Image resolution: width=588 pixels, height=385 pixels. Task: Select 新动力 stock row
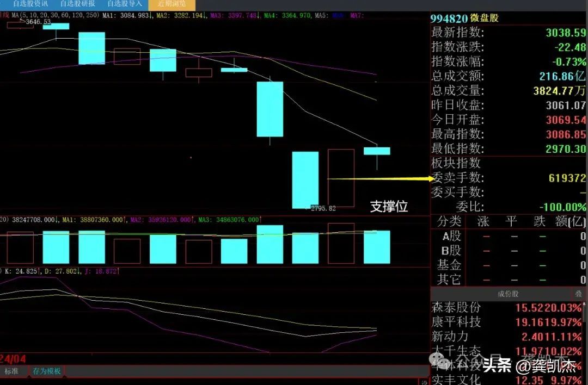pyautogui.click(x=450, y=337)
